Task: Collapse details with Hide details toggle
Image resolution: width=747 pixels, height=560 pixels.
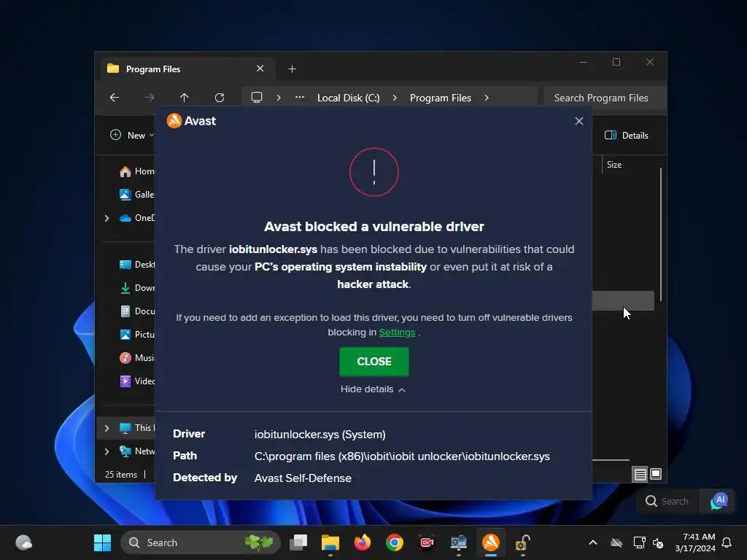Action: pos(373,389)
